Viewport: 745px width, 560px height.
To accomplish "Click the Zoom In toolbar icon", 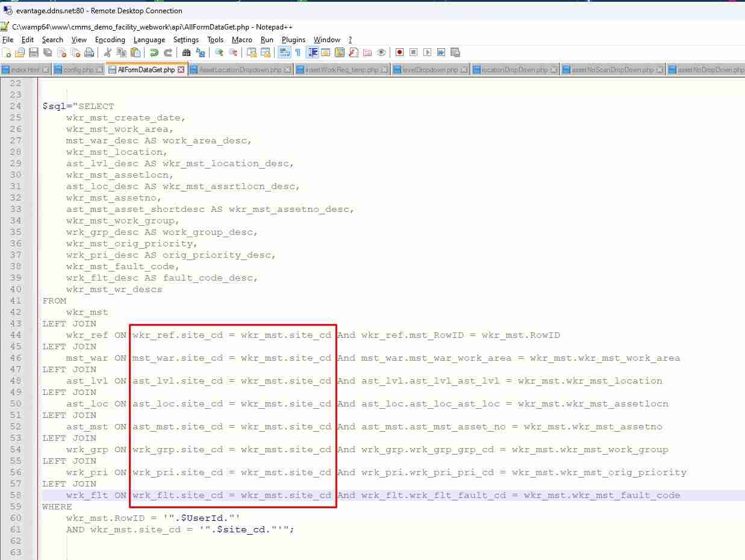I will pyautogui.click(x=219, y=52).
